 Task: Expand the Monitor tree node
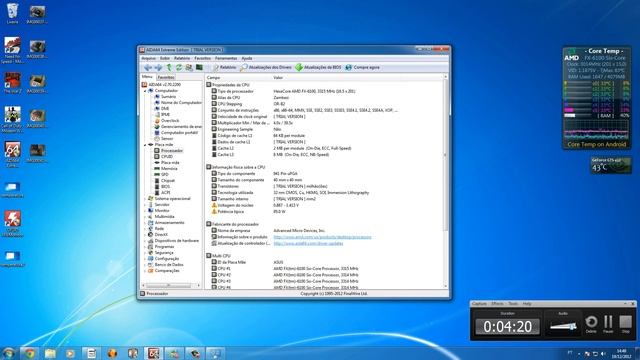pyautogui.click(x=145, y=211)
